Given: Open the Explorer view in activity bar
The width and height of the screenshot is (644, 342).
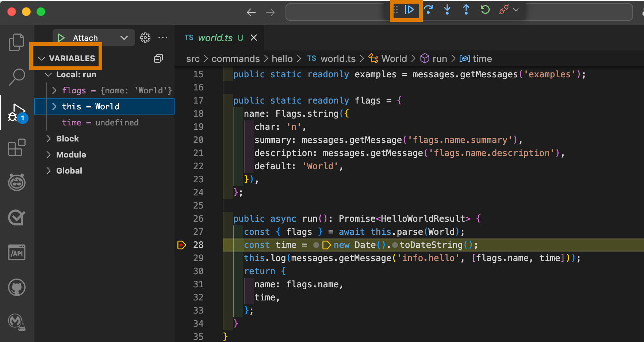Looking at the screenshot, I should coord(17,42).
